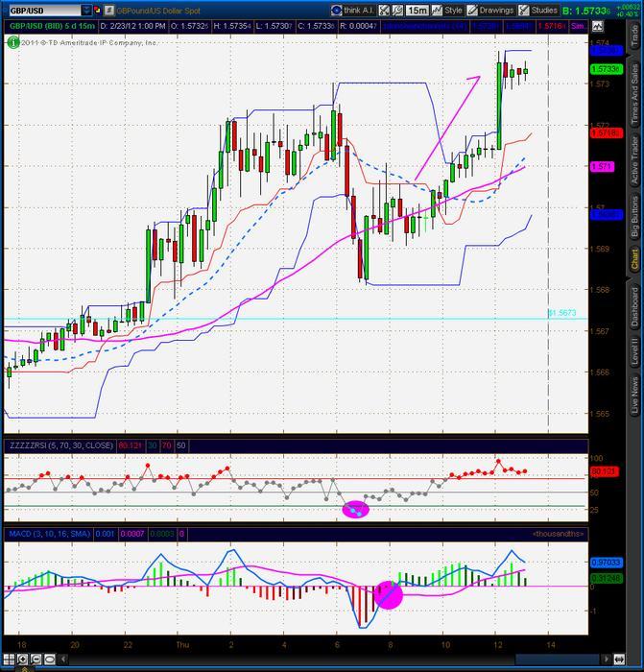
Task: Click the chart grid layout icon at bottom left
Action: (x=9, y=660)
